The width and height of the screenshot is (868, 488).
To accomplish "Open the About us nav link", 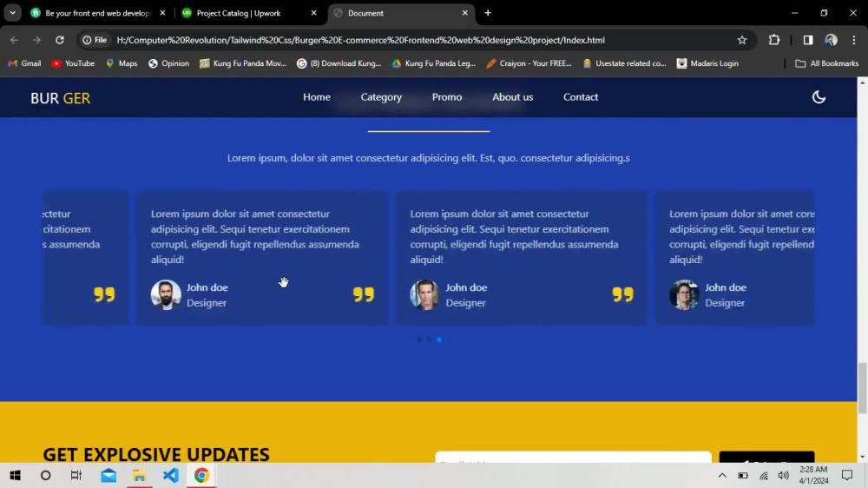I will pos(513,97).
